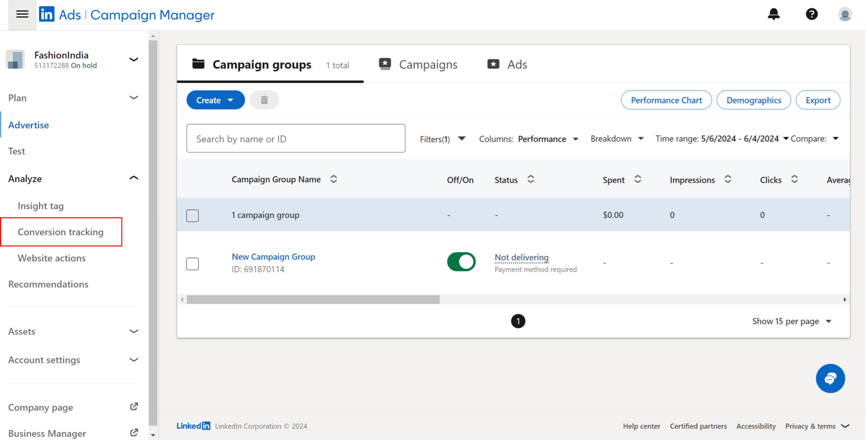Expand Account settings section
The width and height of the screenshot is (868, 442).
tap(134, 360)
